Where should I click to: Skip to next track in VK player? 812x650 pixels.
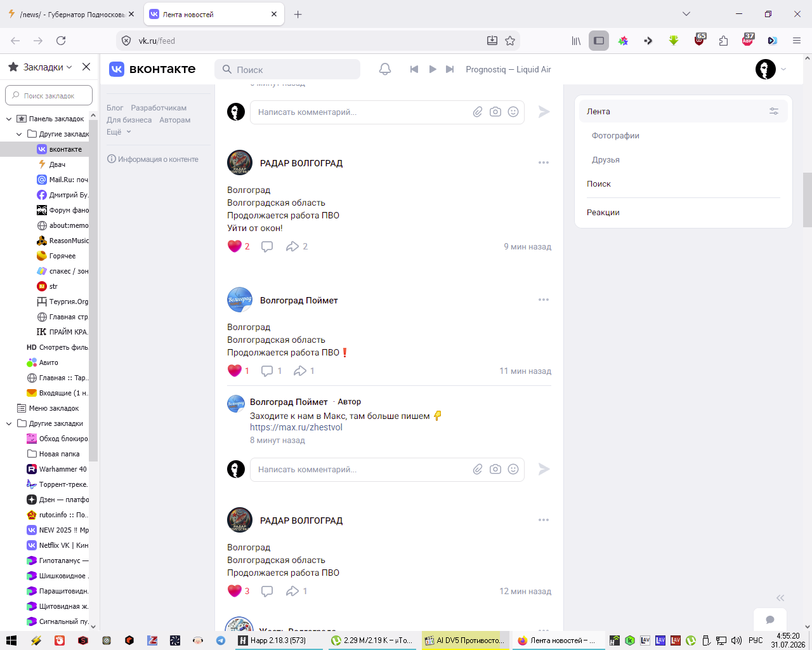(450, 69)
